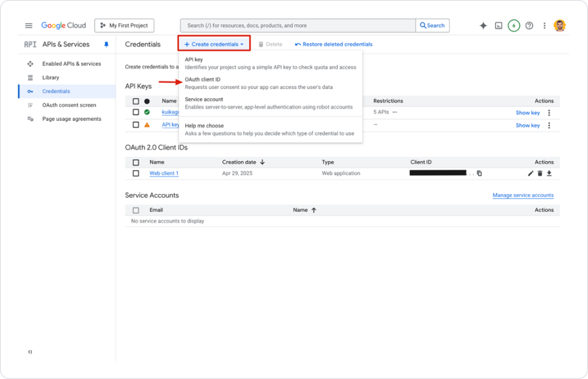Choose OAuth client ID option
Viewport: 588px width, 379px height.
(x=271, y=83)
